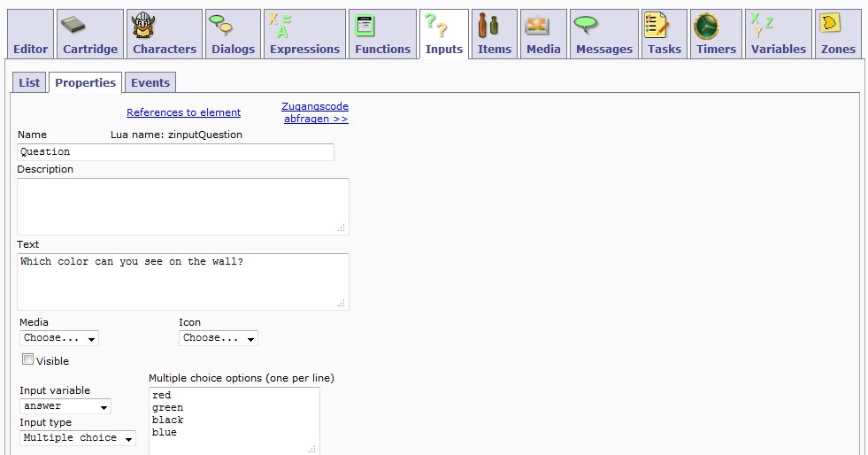
Task: Open the Functions icon tab
Action: coord(365,27)
